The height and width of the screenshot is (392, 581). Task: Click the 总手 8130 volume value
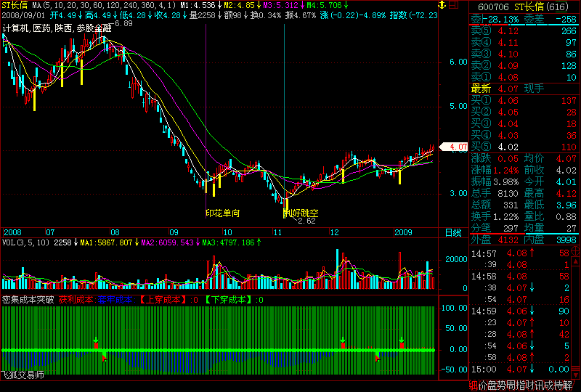(508, 193)
